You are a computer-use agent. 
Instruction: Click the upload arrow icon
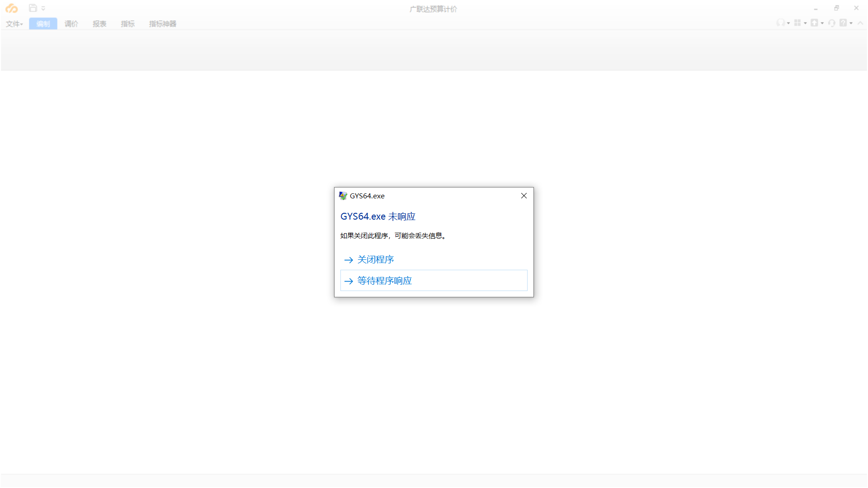(814, 23)
